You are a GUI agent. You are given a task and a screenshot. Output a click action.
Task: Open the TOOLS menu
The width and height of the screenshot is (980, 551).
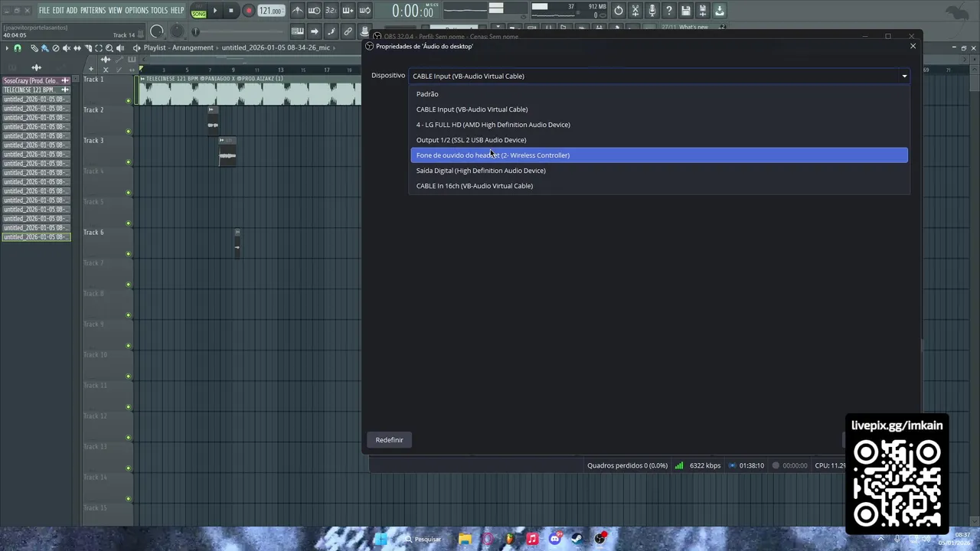pos(158,11)
